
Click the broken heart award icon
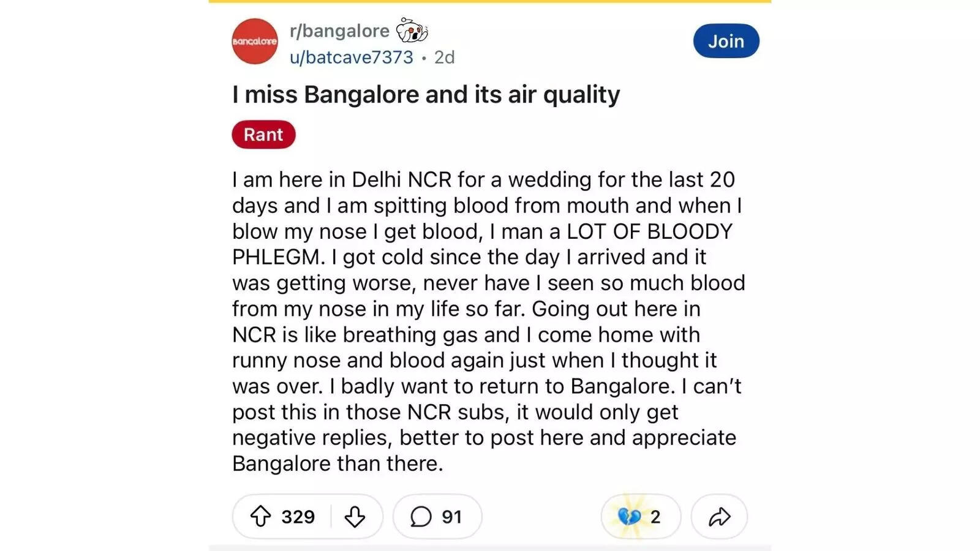[628, 517]
